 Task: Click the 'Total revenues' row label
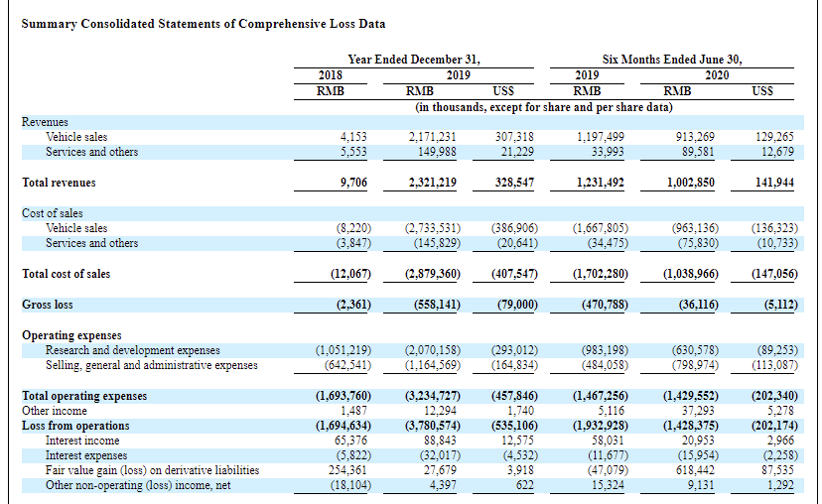[59, 183]
